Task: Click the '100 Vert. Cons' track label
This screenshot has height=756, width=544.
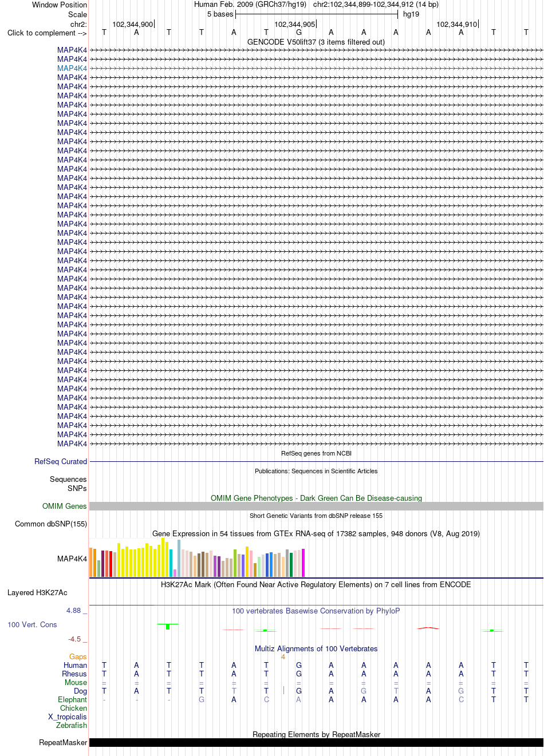Action: pyautogui.click(x=32, y=625)
